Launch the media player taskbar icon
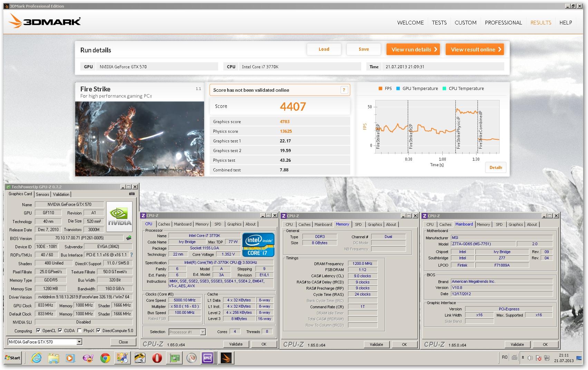The image size is (588, 370). point(70,358)
